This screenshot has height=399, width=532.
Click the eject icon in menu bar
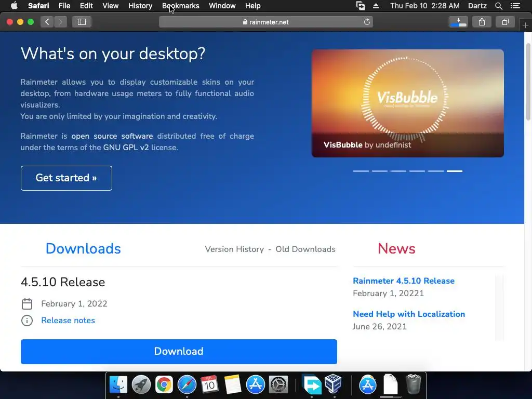click(376, 6)
